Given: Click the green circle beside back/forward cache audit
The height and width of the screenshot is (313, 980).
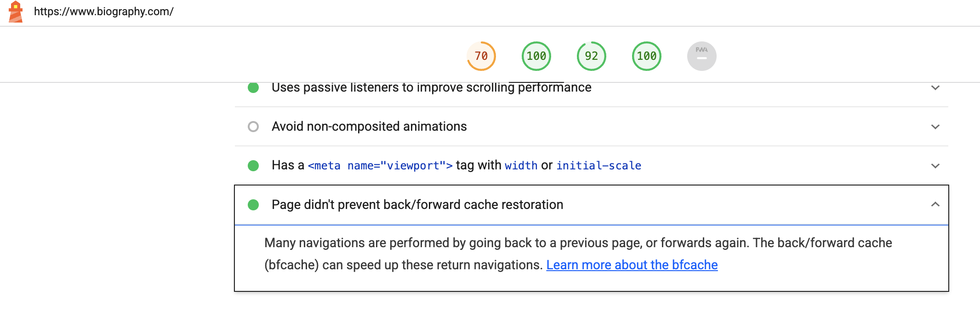Looking at the screenshot, I should pyautogui.click(x=253, y=205).
